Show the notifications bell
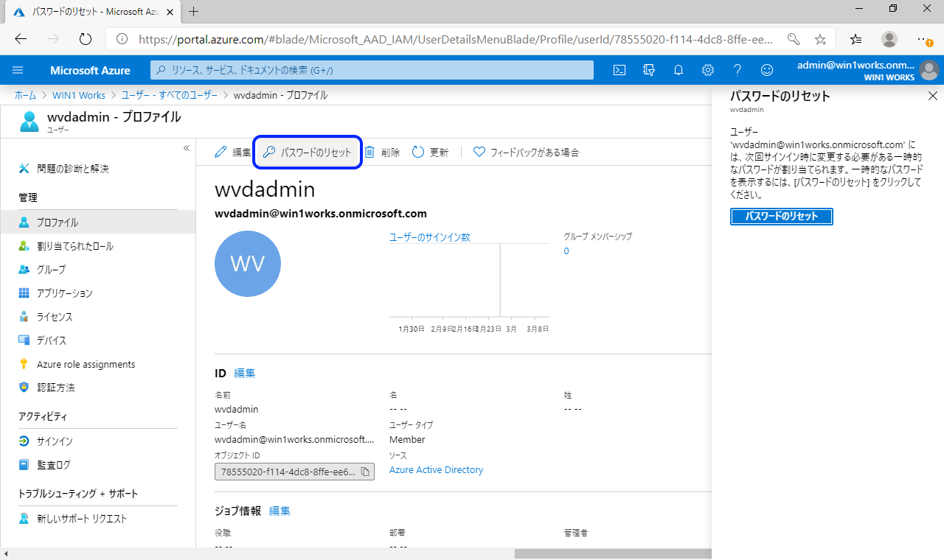 678,70
